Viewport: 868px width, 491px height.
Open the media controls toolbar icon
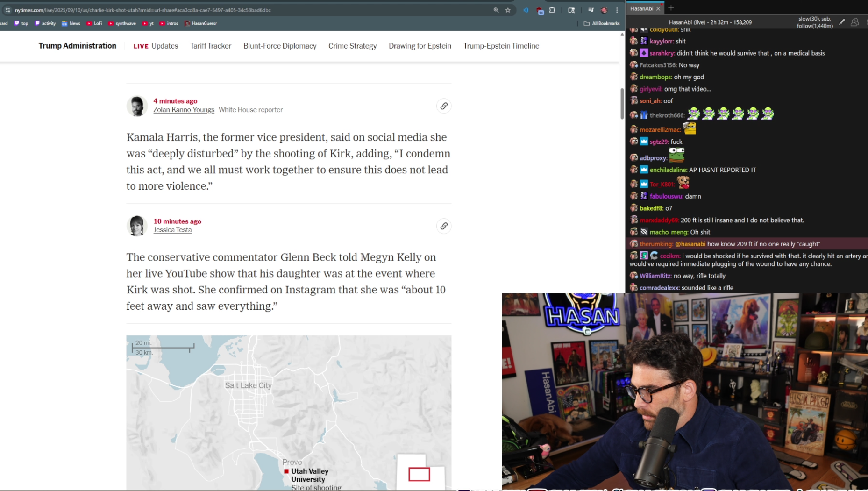click(591, 10)
